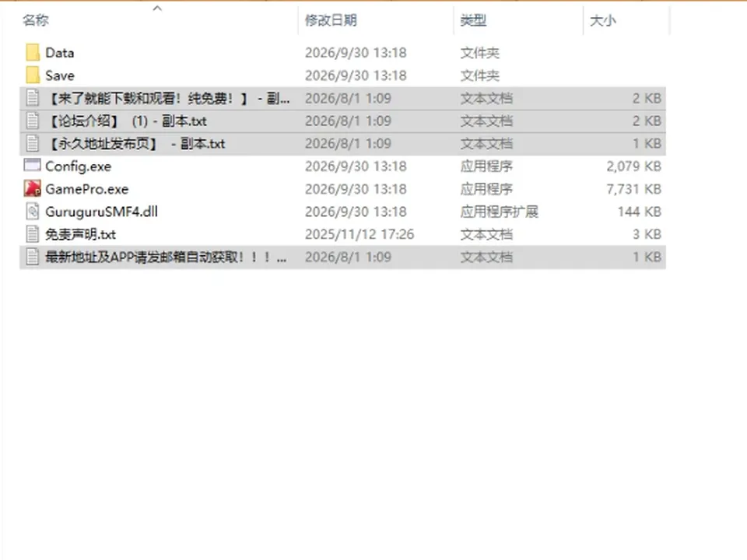This screenshot has height=560, width=747.
Task: Click the 【永久地址发布页】 text file icon
Action: tap(33, 143)
